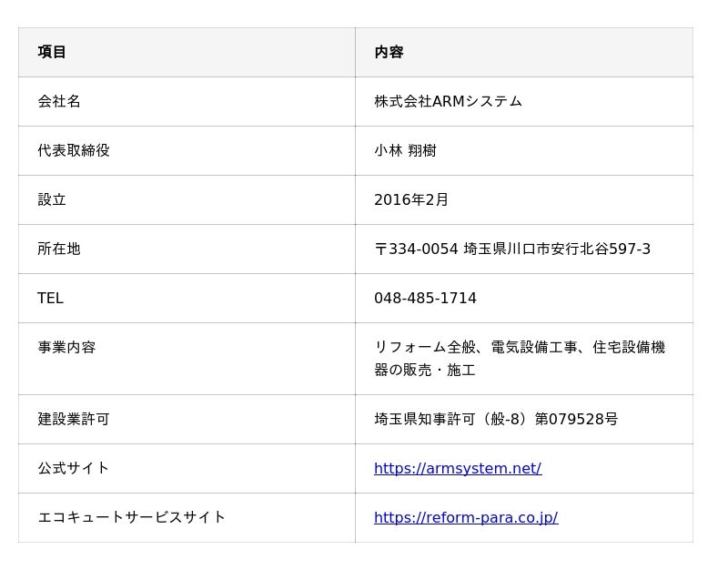Open the https://reform-para.co.jp/ link
728x570 pixels.
pyautogui.click(x=466, y=517)
